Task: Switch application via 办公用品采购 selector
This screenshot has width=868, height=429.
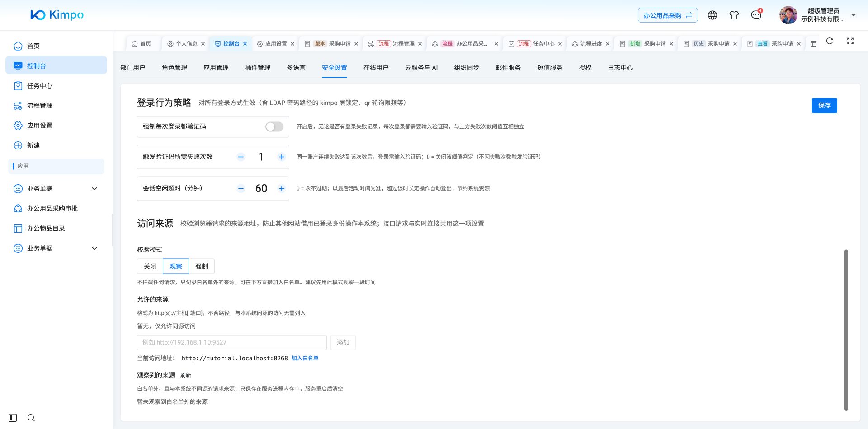Action: (x=668, y=15)
